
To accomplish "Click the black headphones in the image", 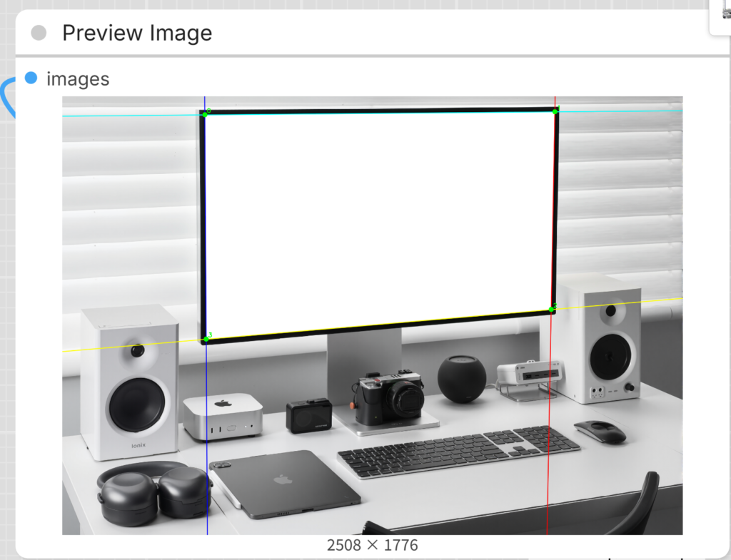I will click(x=153, y=492).
